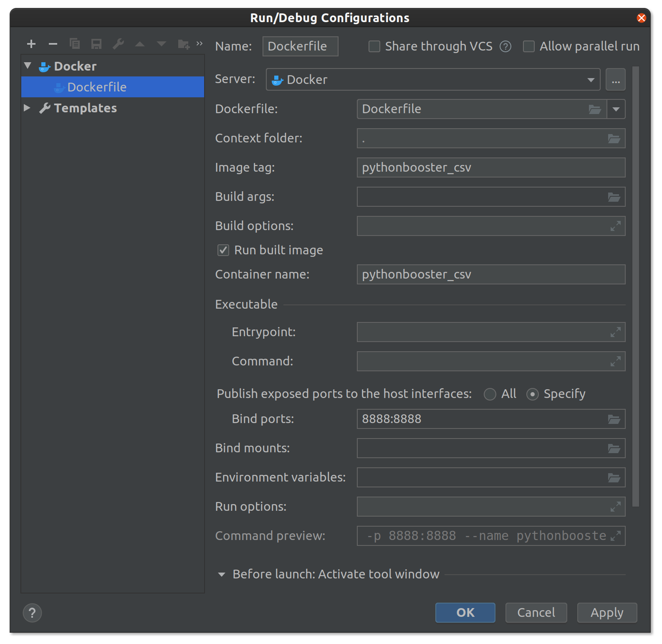Edit templates with wrench toolbar icon
Image resolution: width=662 pixels, height=644 pixels.
118,44
